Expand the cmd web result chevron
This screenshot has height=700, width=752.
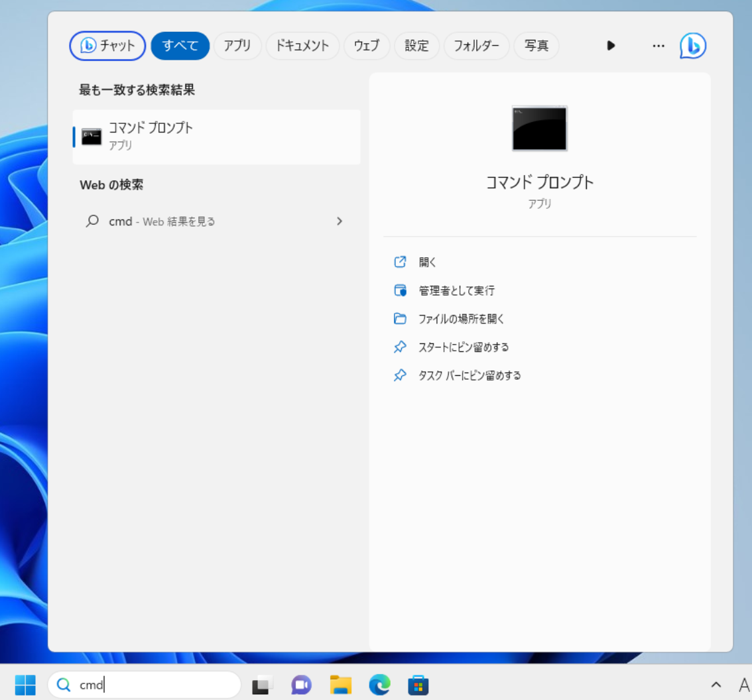coord(340,221)
